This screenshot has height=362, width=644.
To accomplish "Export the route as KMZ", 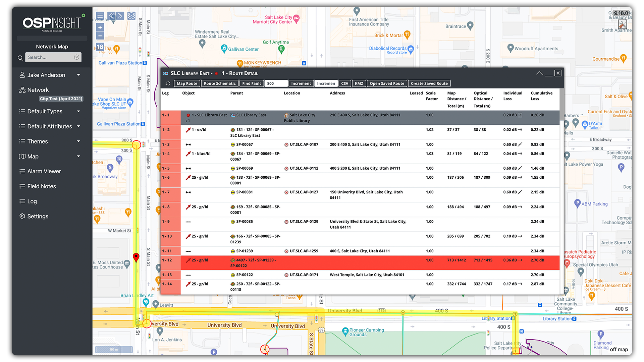I will pyautogui.click(x=359, y=83).
